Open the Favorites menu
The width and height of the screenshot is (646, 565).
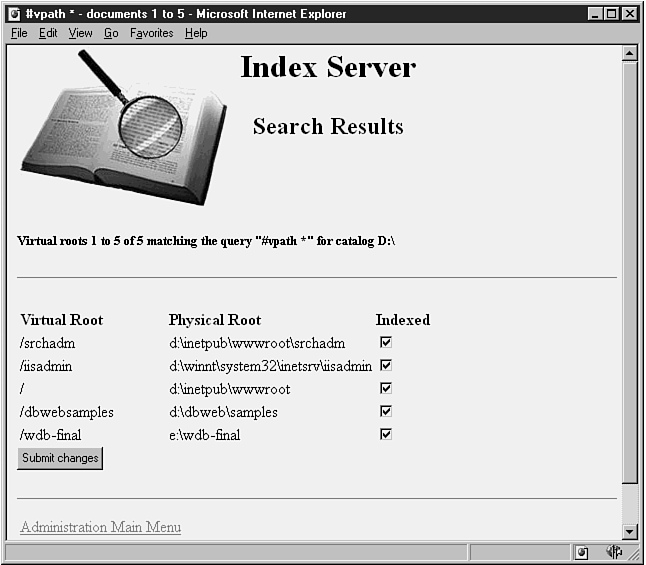click(151, 33)
